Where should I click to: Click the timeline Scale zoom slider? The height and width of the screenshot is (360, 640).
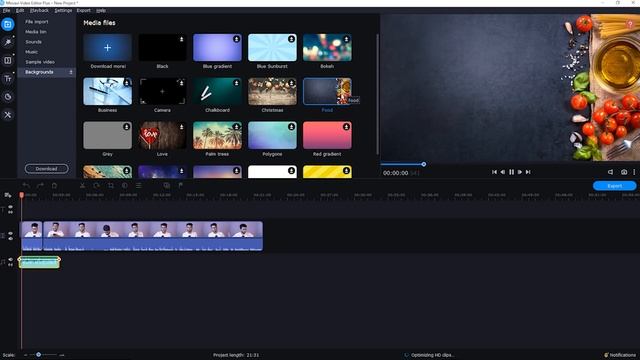click(x=38, y=355)
